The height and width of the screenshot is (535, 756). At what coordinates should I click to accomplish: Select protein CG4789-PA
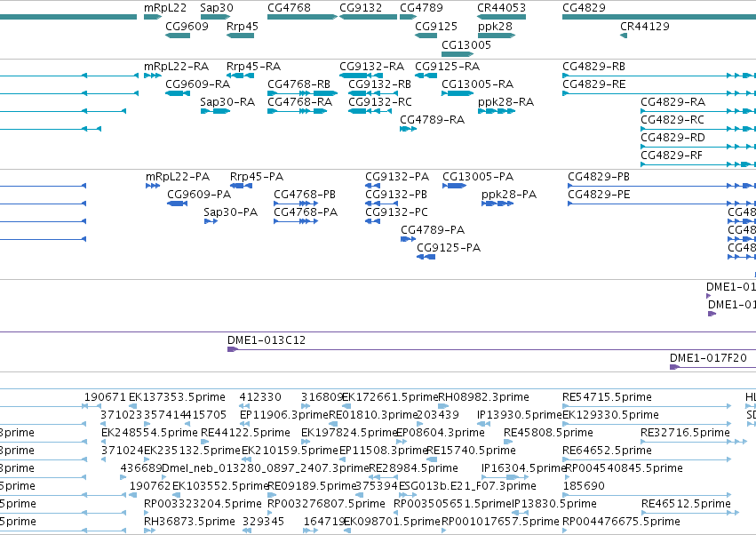tap(409, 239)
